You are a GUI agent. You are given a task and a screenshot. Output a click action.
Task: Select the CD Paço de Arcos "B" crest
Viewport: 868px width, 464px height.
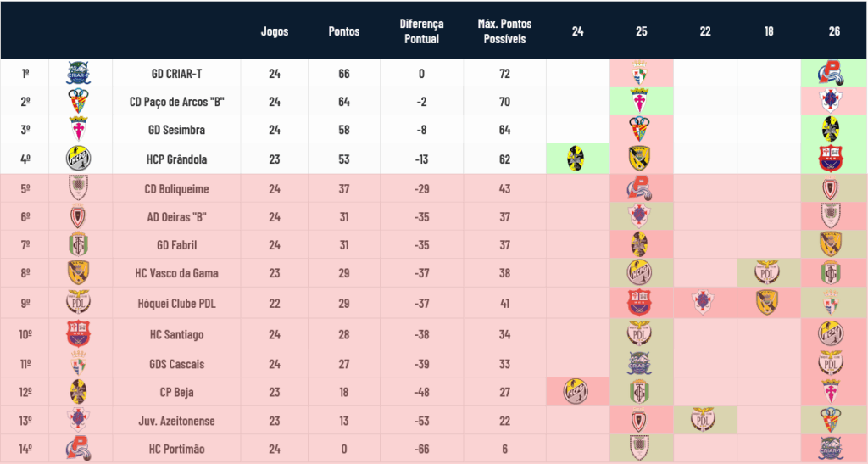[78, 101]
